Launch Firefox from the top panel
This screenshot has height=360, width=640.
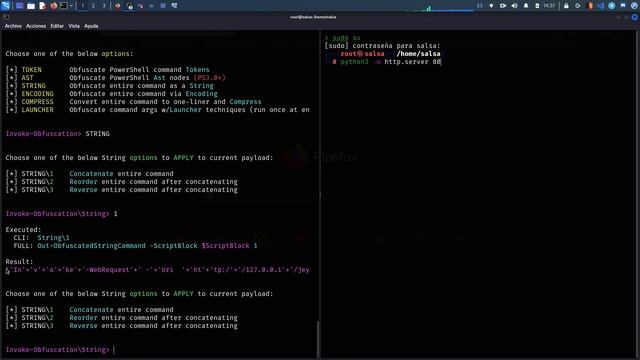53,6
